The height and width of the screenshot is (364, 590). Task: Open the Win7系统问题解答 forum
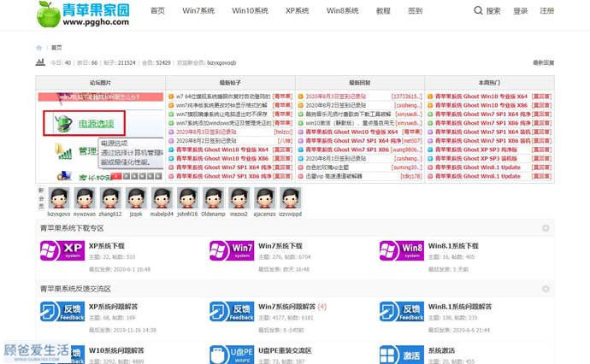(286, 307)
